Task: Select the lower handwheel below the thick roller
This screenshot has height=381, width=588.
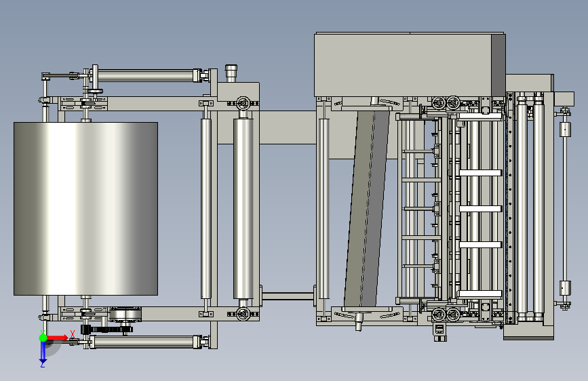Action: tap(243, 314)
